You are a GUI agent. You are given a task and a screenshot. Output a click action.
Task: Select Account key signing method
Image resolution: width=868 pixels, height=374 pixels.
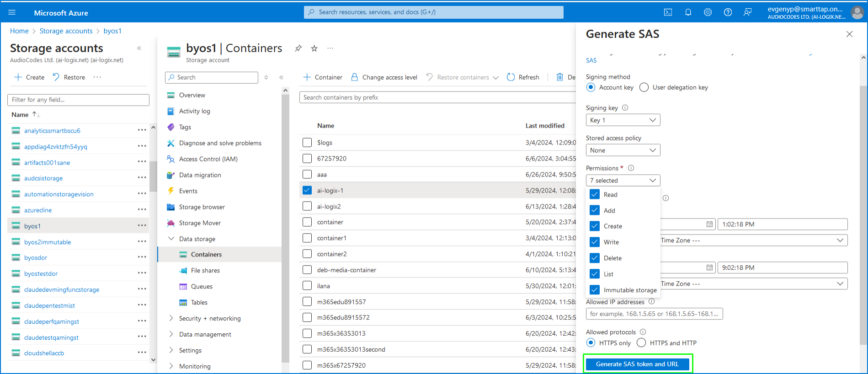click(x=591, y=87)
